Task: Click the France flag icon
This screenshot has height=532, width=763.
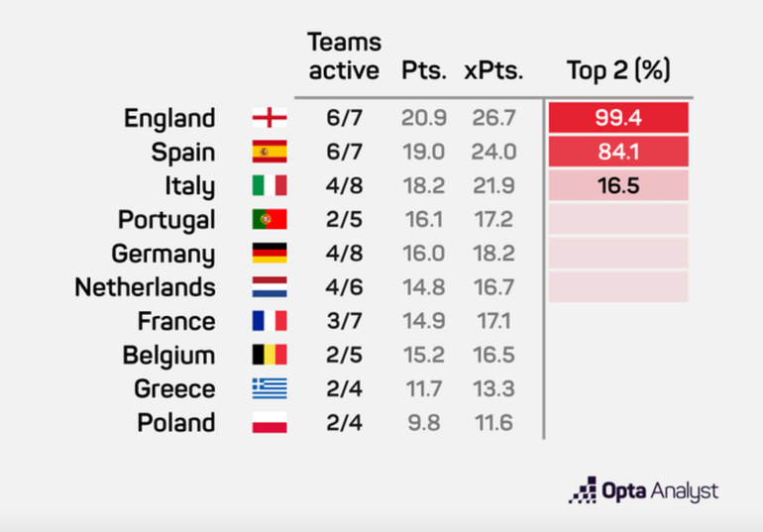Action: (270, 321)
